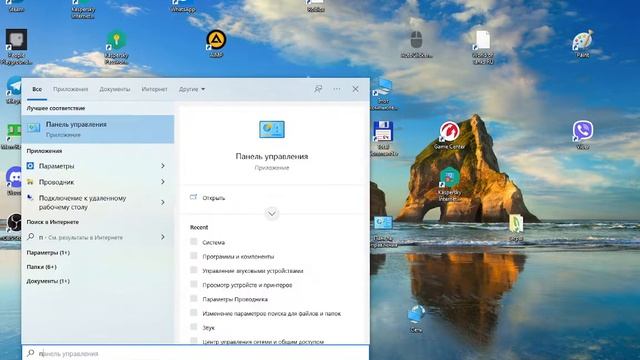Open Подключение к удаленному рабочему столу result
Image resolution: width=640 pixels, height=360 pixels.
point(91,202)
